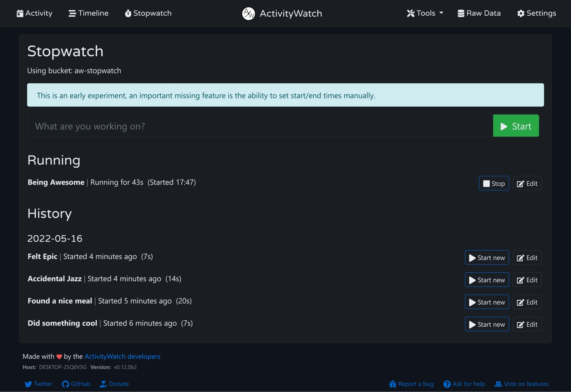Open the Twitter link in footer

(39, 384)
